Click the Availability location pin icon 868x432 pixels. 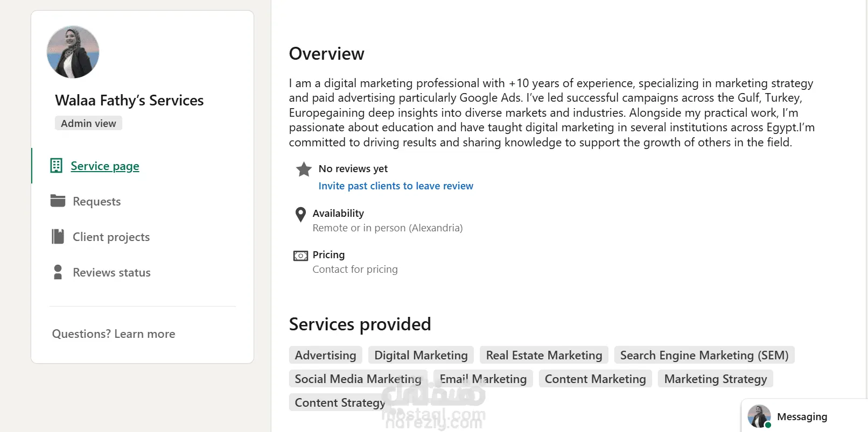click(x=301, y=215)
